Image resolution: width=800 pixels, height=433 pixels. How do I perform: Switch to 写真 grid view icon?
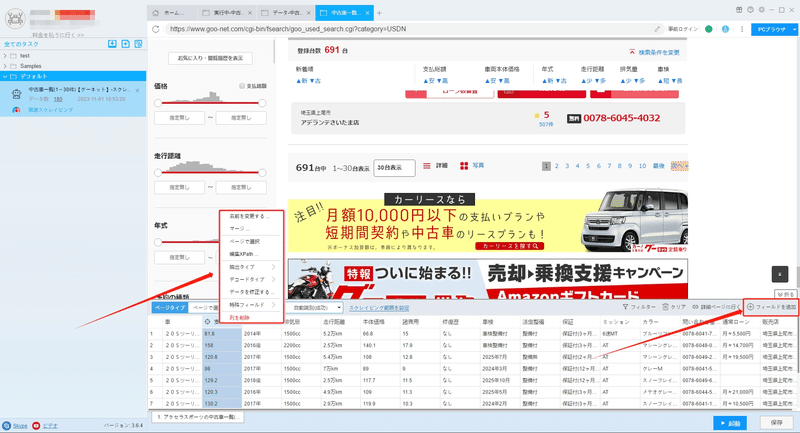coord(464,166)
